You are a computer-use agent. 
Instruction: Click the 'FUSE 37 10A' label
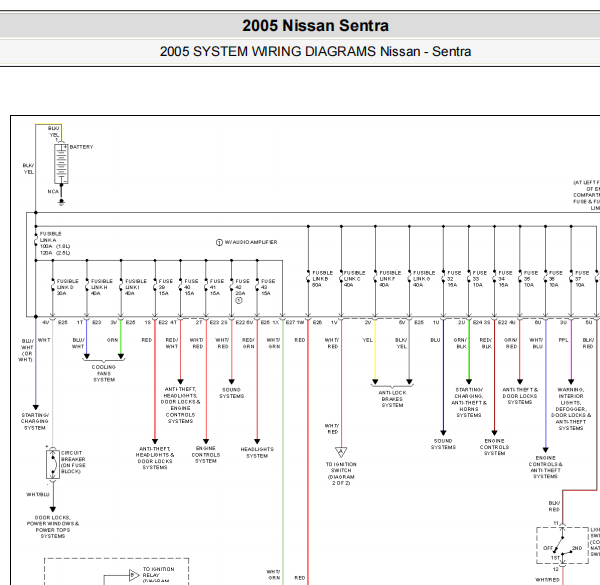582,279
